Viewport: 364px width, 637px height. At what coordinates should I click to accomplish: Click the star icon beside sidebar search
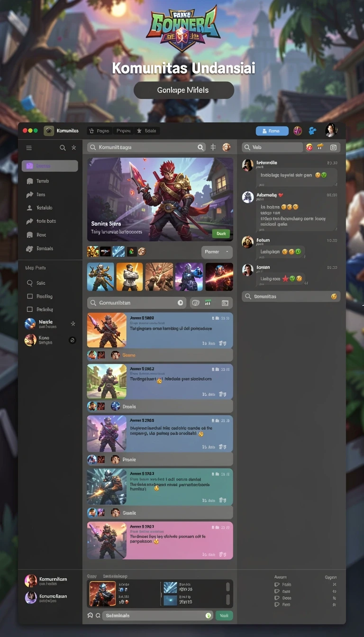pos(73,148)
